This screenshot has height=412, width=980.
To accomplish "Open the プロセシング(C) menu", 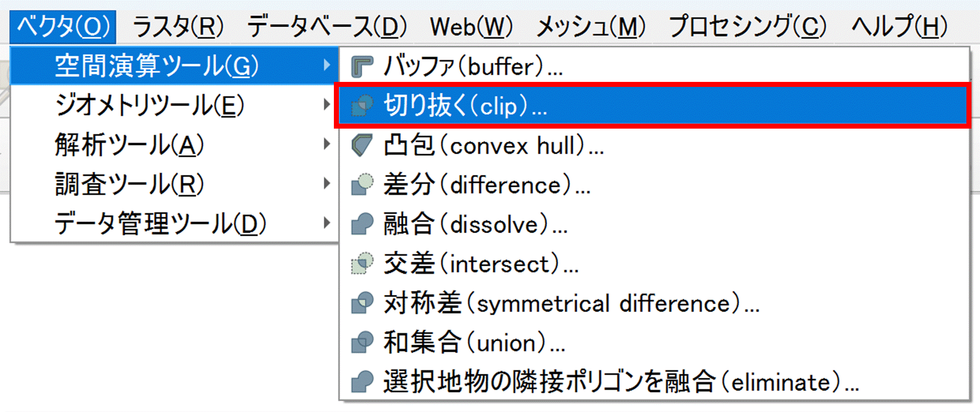I will pyautogui.click(x=747, y=26).
